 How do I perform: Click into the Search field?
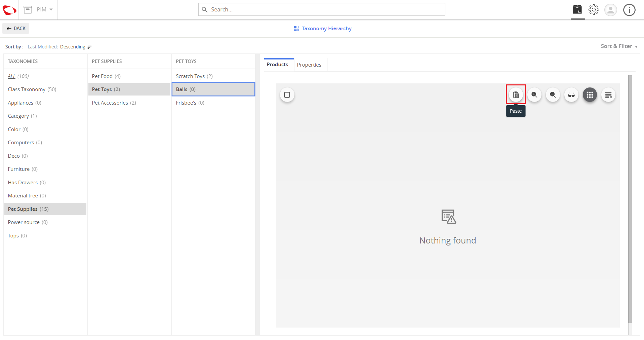(322, 9)
